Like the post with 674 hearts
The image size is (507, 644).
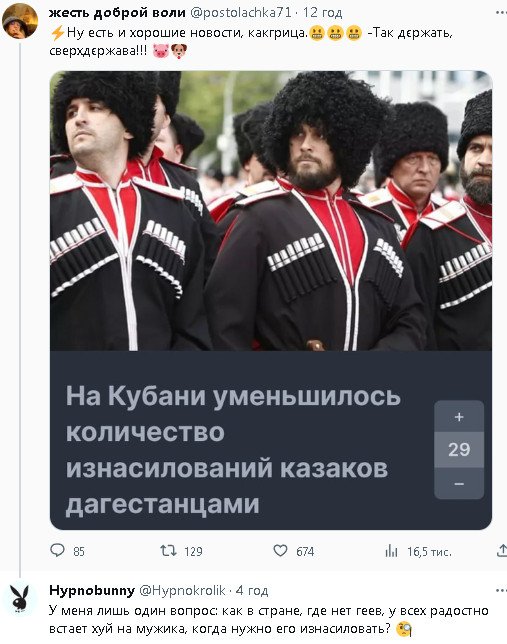point(280,550)
